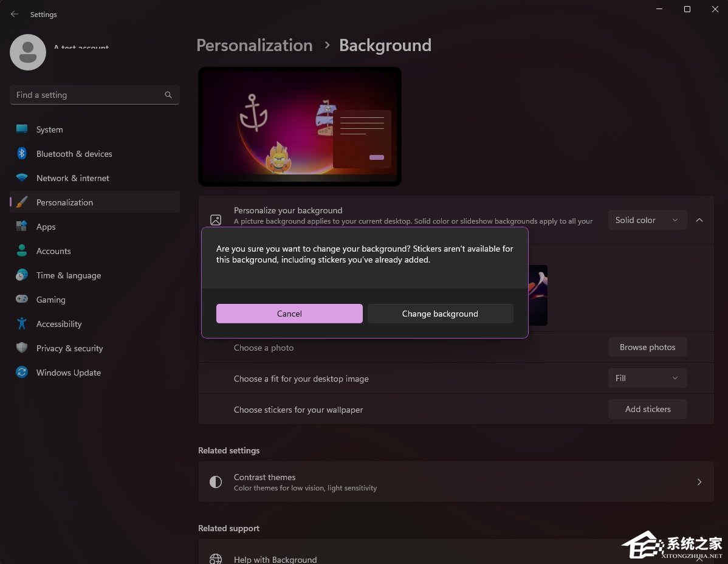Viewport: 728px width, 564px height.
Task: Click the Personalize your background title
Action: pyautogui.click(x=288, y=210)
